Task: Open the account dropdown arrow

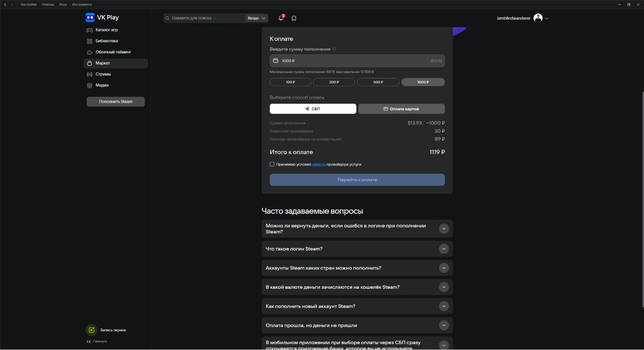Action: click(547, 18)
